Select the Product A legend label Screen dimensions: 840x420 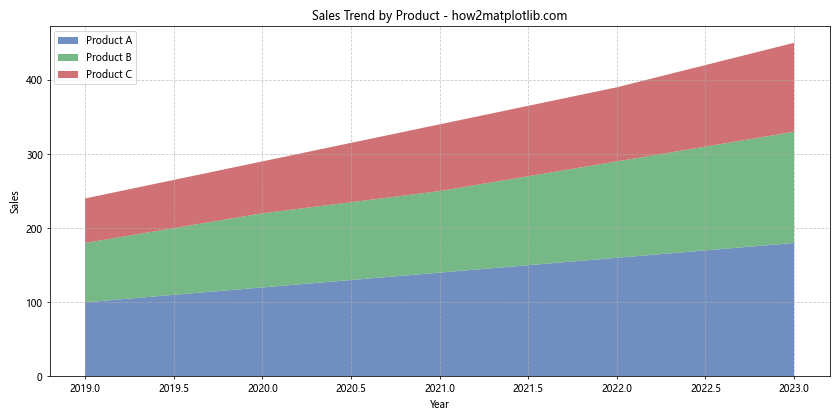pyautogui.click(x=109, y=40)
